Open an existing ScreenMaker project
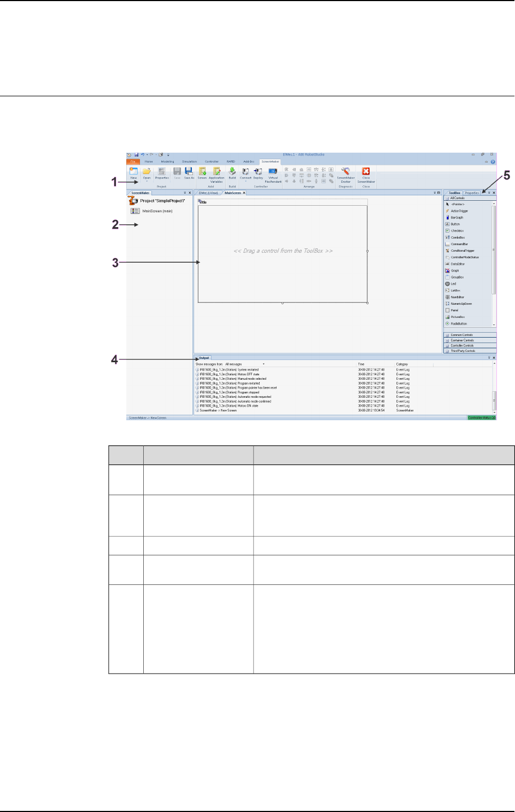 click(147, 172)
